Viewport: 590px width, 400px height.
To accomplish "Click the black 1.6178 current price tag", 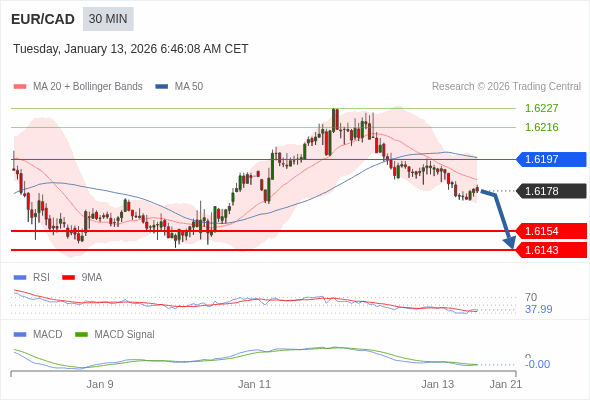I will tap(551, 191).
